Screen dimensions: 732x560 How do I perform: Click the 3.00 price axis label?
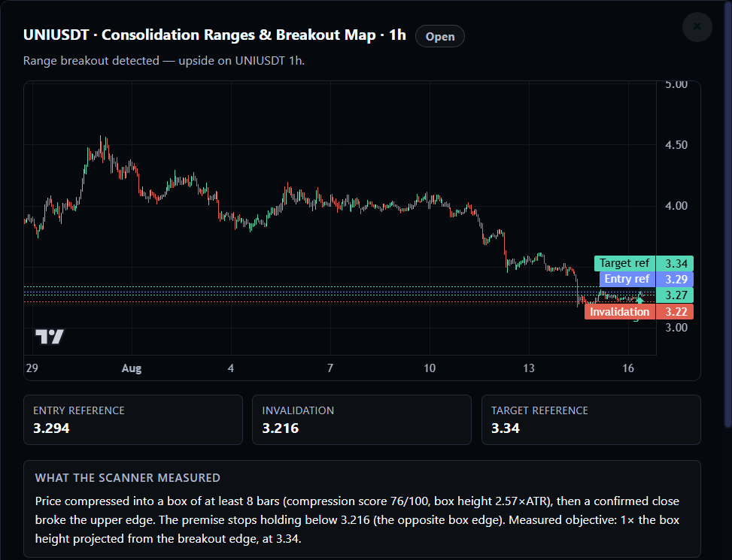click(676, 327)
